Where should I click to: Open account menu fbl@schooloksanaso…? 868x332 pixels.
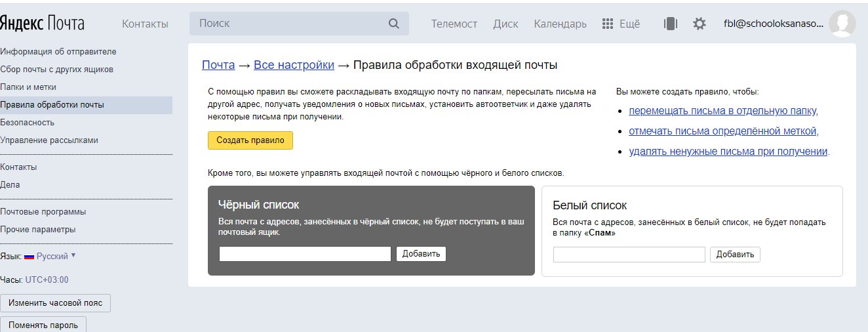tap(773, 24)
